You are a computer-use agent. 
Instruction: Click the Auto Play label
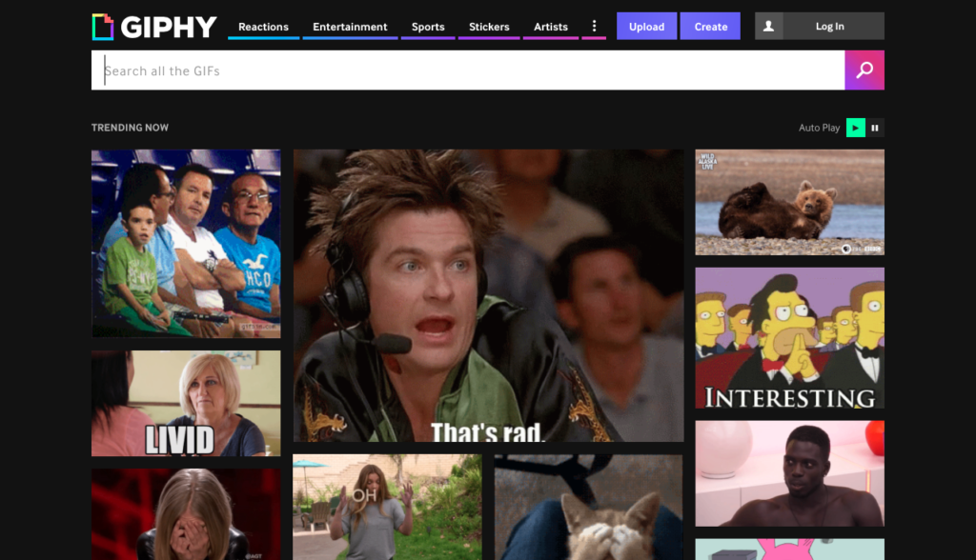click(x=819, y=128)
